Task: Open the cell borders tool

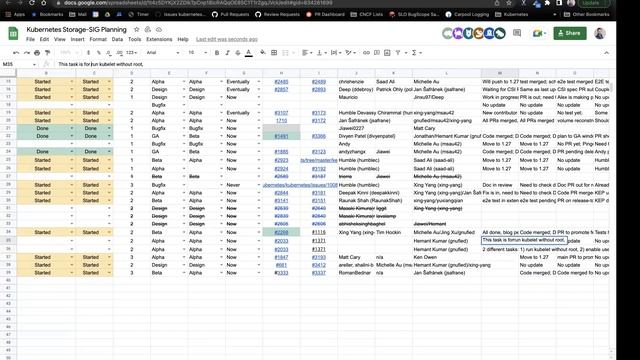Action: point(274,53)
